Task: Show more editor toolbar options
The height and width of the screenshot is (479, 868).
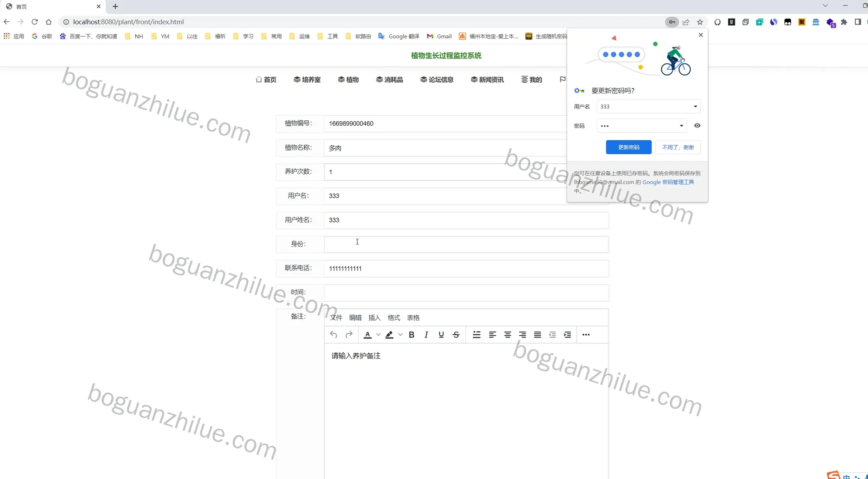Action: coord(586,335)
